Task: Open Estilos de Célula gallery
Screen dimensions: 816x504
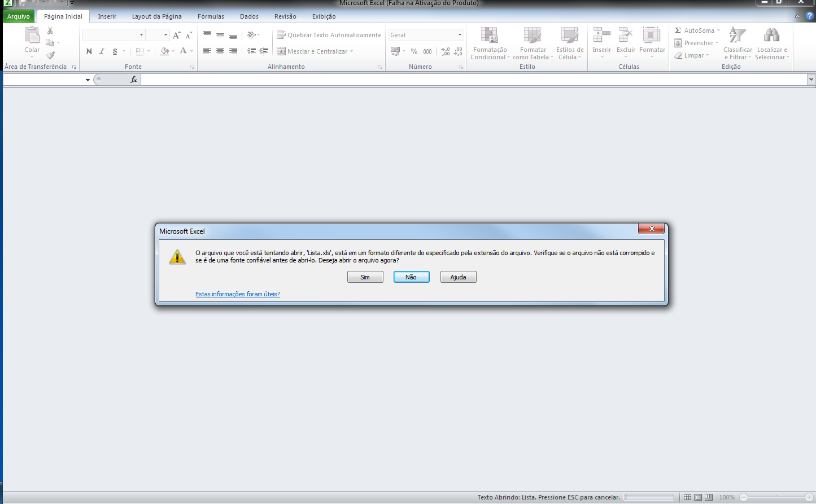Action: pos(570,43)
